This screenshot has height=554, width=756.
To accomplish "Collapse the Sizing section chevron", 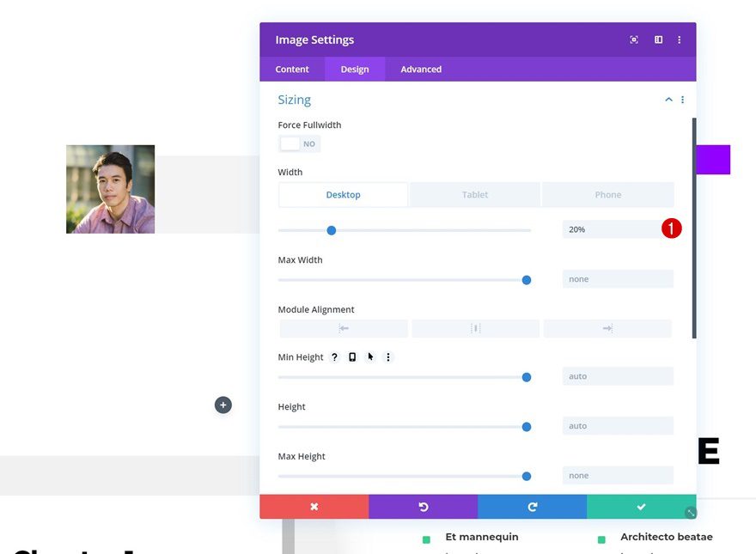I will [668, 100].
